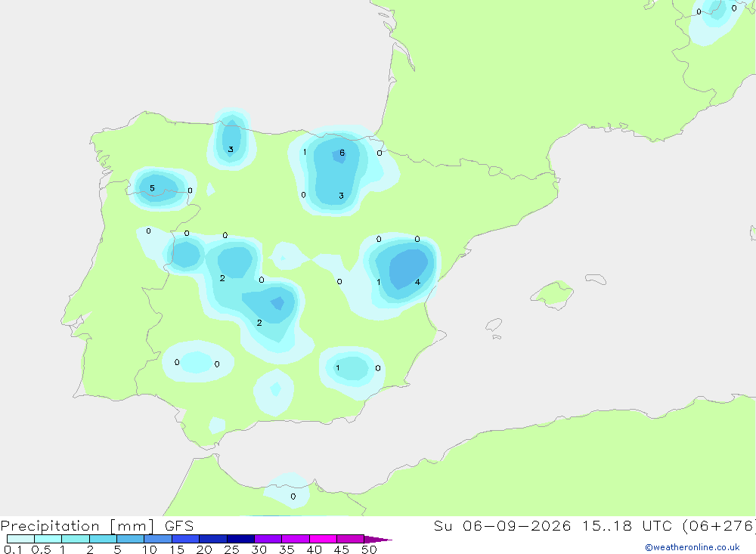Image resolution: width=756 pixels, height=554 pixels.
Task: Click the over-50 arrow tip of legend
Action: 379,540
